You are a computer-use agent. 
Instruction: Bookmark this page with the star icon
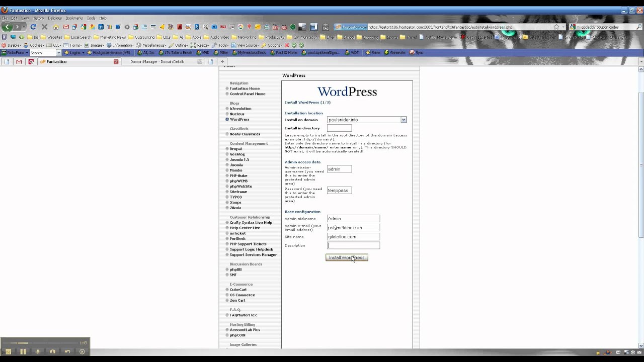pyautogui.click(x=556, y=27)
